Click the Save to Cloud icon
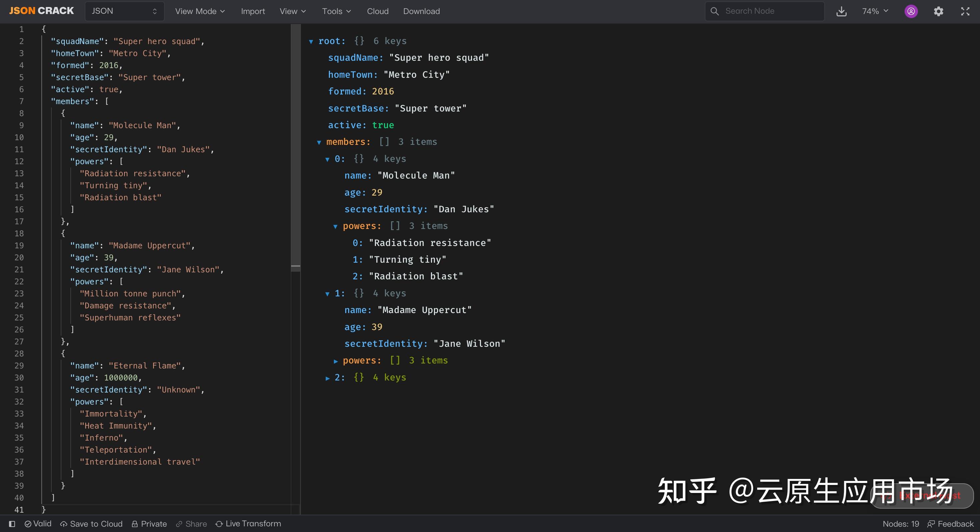The width and height of the screenshot is (980, 532). click(x=64, y=524)
